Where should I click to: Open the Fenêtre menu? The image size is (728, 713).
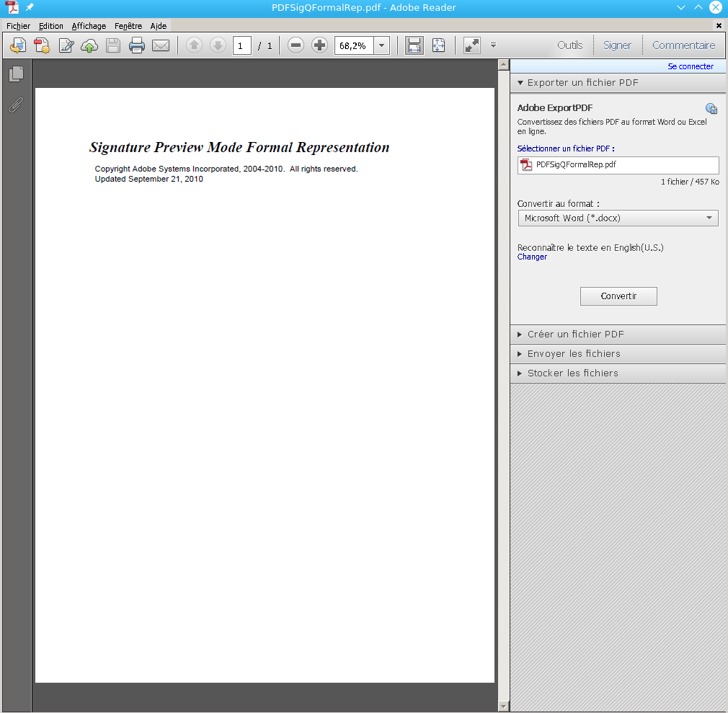tap(128, 26)
